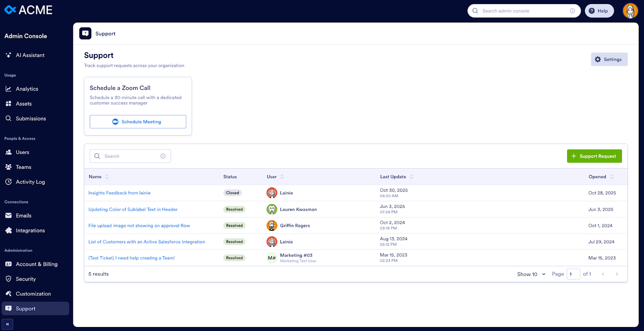Screen dimensions: 644x331
Task: Click the Status column header
Action: (230, 177)
